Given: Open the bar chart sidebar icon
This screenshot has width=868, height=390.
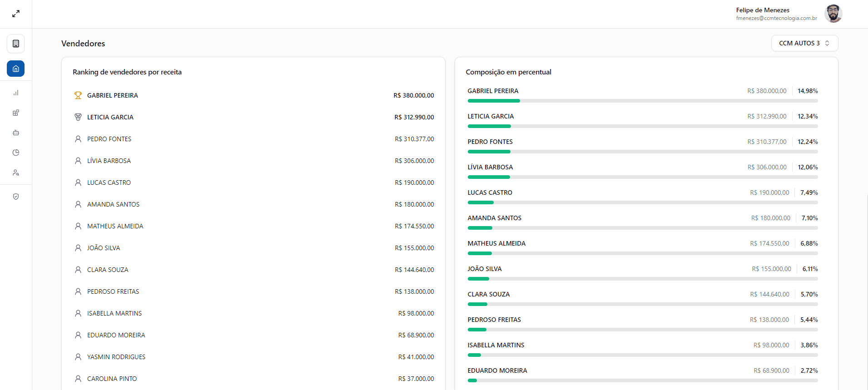Looking at the screenshot, I should [x=16, y=93].
